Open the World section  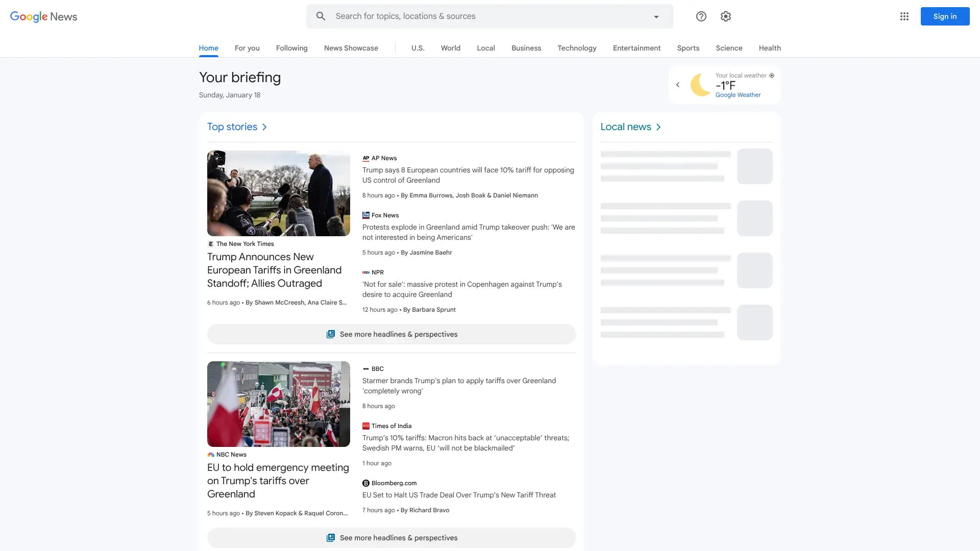(451, 48)
